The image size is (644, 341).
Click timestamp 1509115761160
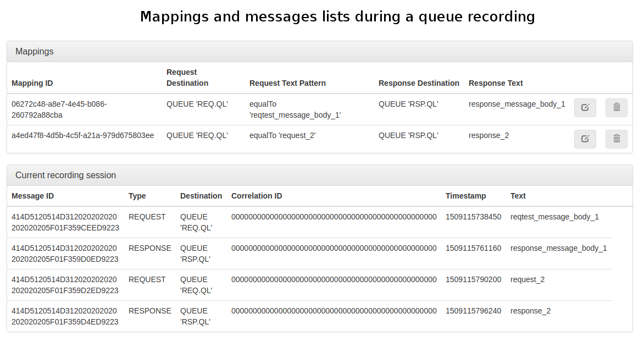[473, 248]
